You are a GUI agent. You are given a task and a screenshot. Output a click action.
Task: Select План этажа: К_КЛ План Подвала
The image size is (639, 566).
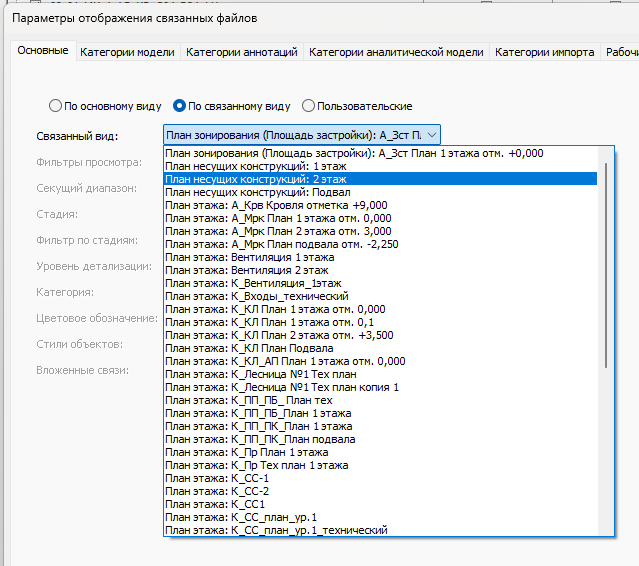[380, 348]
